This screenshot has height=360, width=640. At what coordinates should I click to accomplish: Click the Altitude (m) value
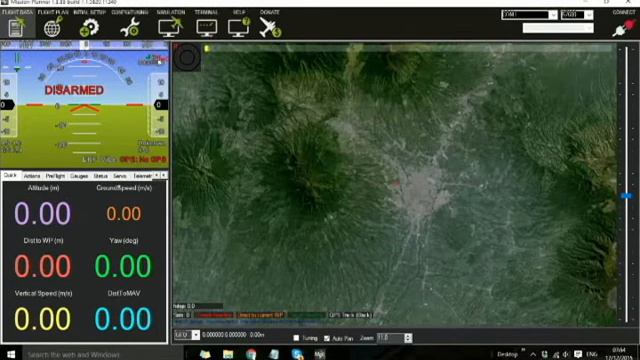click(x=43, y=213)
